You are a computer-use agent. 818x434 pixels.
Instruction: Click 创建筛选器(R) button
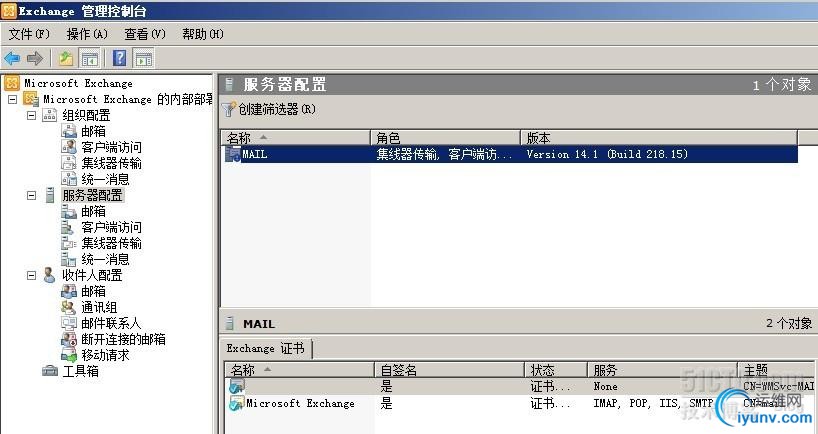(x=270, y=109)
